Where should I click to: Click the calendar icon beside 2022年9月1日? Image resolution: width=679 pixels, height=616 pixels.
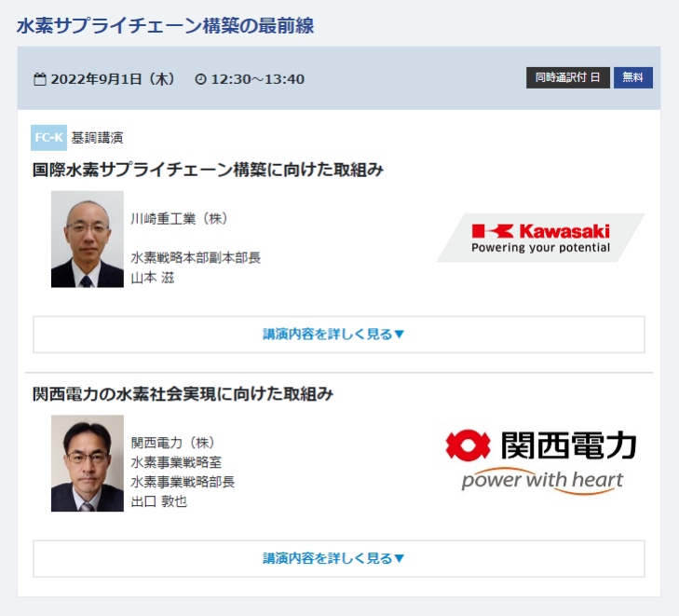(40, 79)
